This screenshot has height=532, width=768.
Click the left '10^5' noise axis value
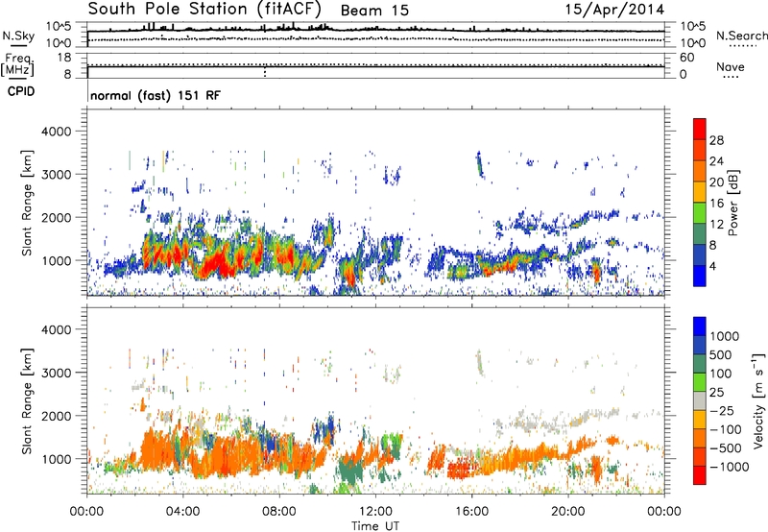[59, 27]
